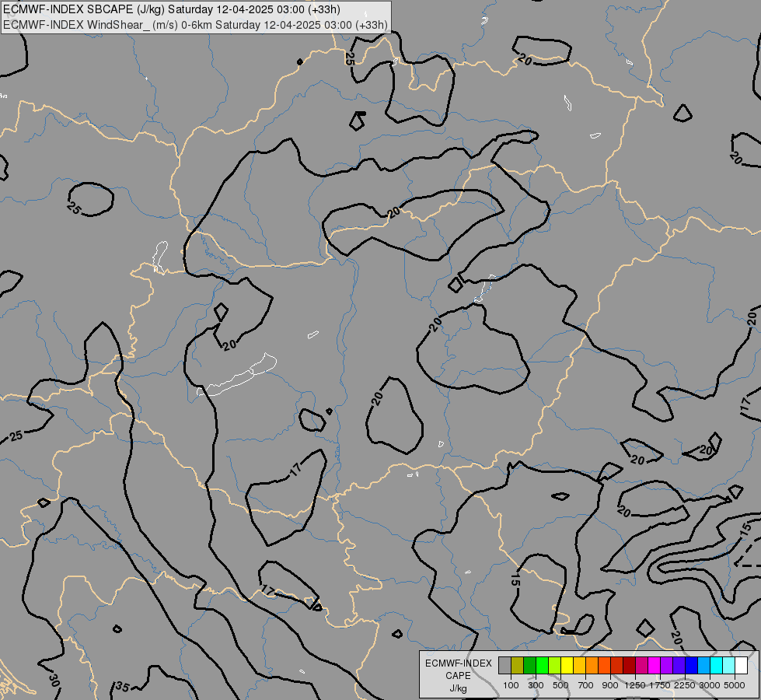Click the olive swatch in CAPE legend
Viewport: 761px width, 700px height.
[x=518, y=666]
